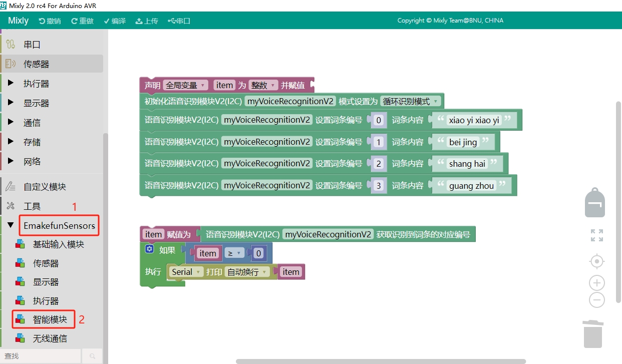Screen dimensions: 622x364
Task: Click the search magnifier button
Action: tap(92, 356)
